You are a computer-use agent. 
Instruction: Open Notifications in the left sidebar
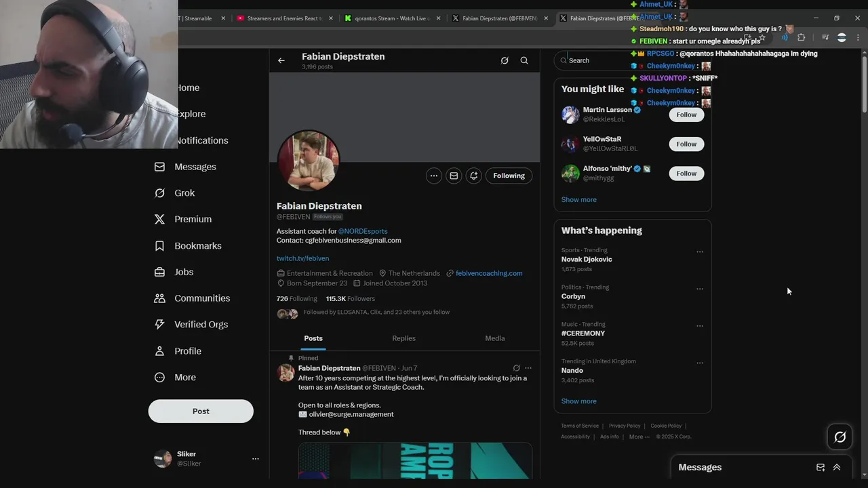coord(202,140)
